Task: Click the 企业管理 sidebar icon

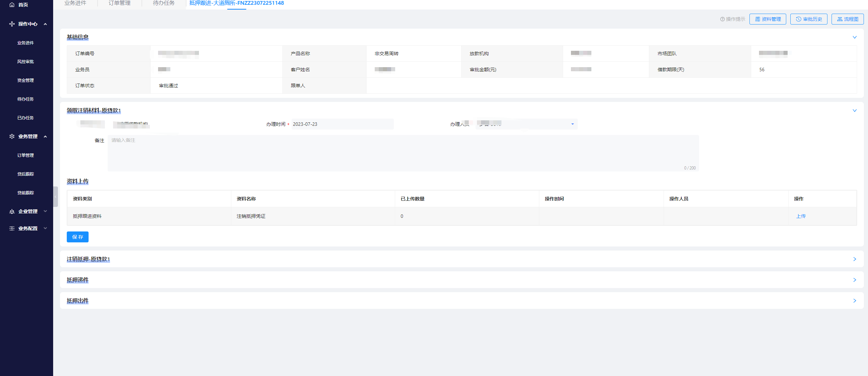Action: coord(12,211)
